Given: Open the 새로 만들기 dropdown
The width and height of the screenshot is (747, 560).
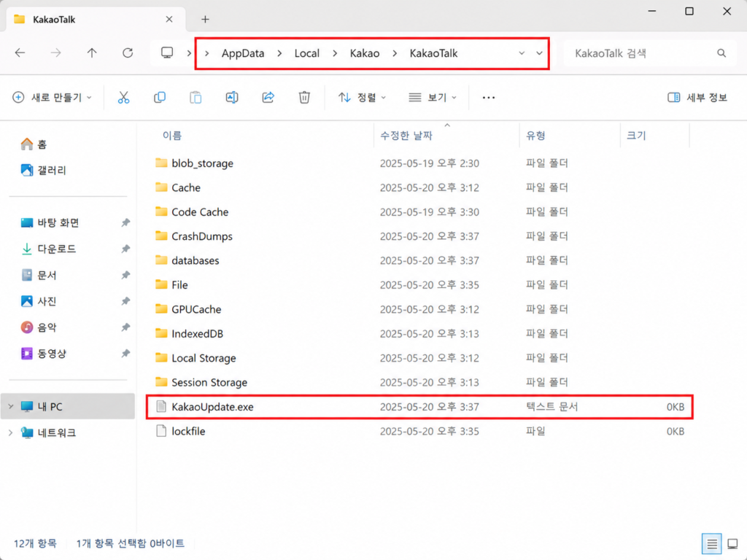Looking at the screenshot, I should pos(52,98).
